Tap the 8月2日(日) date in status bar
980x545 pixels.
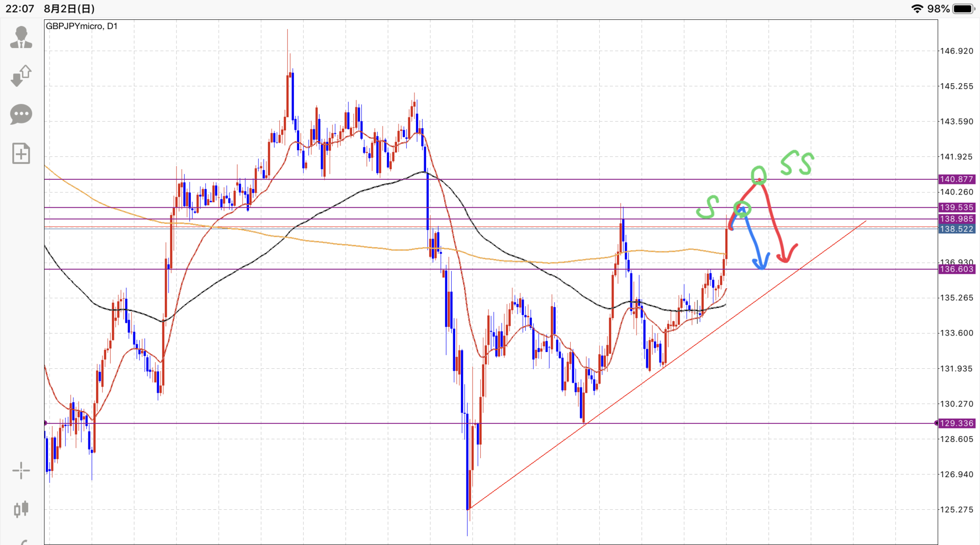point(69,9)
